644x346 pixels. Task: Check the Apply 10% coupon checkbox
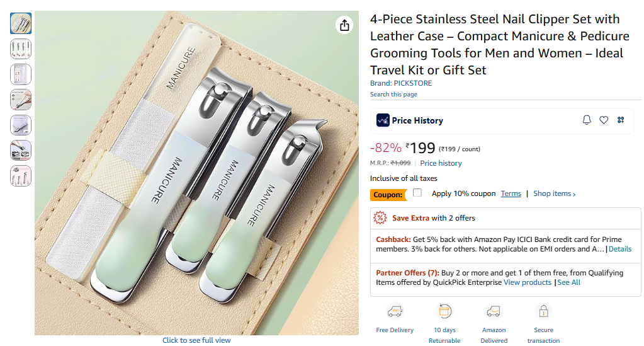click(417, 193)
